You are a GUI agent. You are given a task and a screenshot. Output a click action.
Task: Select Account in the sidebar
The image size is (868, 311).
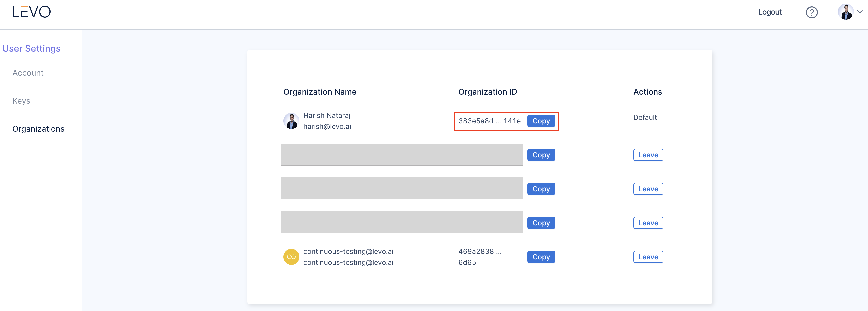(x=28, y=73)
